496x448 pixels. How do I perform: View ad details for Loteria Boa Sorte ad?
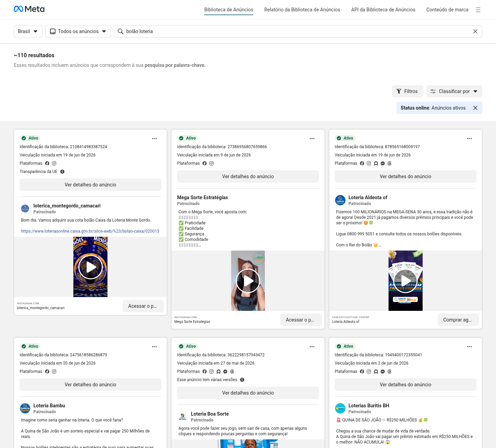[x=248, y=393]
